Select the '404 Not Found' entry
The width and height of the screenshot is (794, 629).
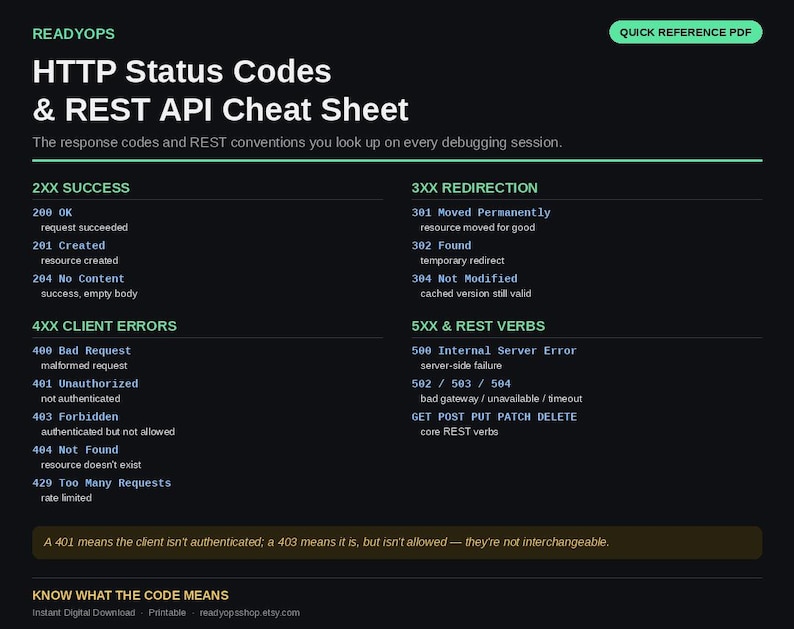[75, 450]
